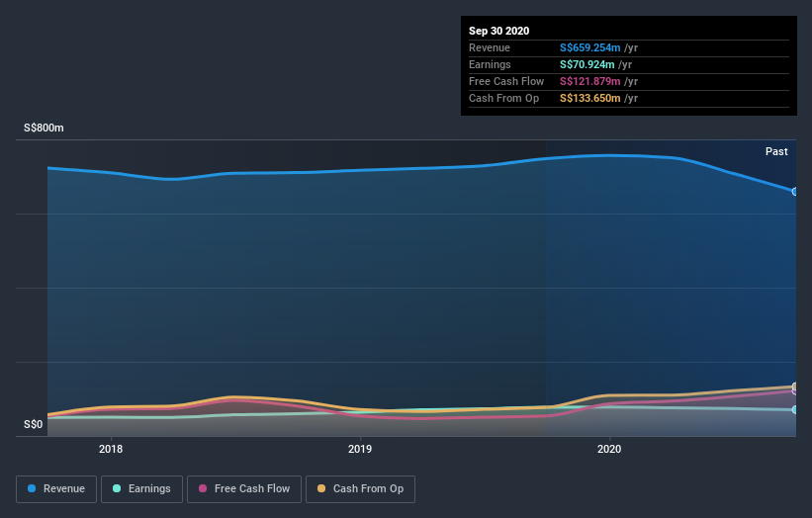812x518 pixels.
Task: Click the S$121.879m free cash flow value
Action: [x=589, y=81]
